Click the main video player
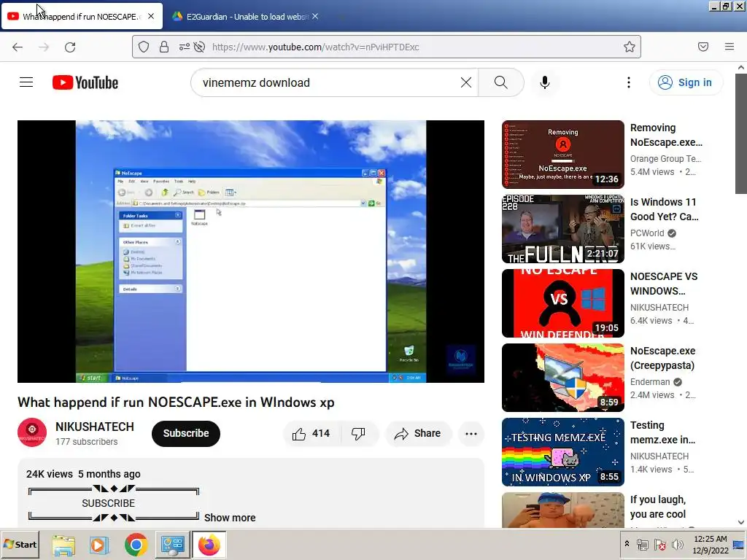This screenshot has height=560, width=747. tap(251, 252)
